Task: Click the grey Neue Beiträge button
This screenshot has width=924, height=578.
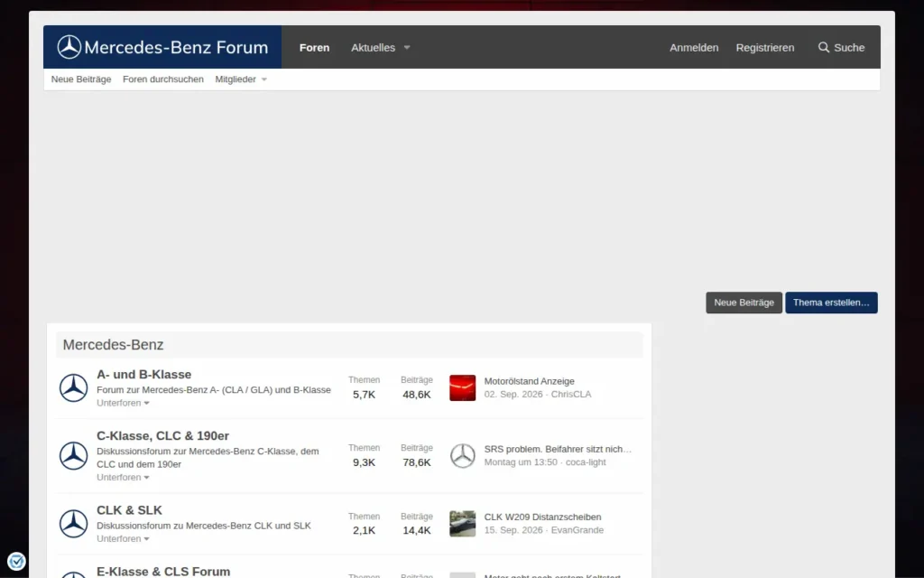Action: click(x=744, y=303)
